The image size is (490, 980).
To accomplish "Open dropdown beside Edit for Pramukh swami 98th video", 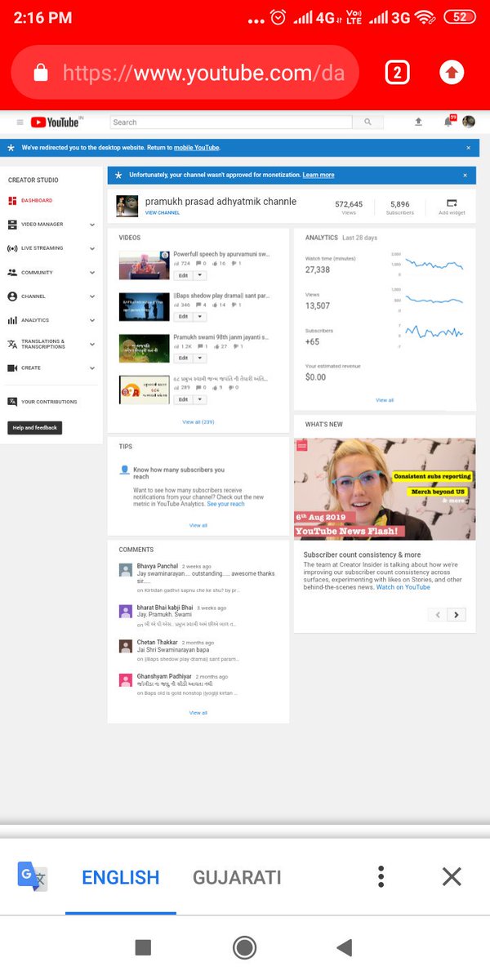I will click(201, 358).
